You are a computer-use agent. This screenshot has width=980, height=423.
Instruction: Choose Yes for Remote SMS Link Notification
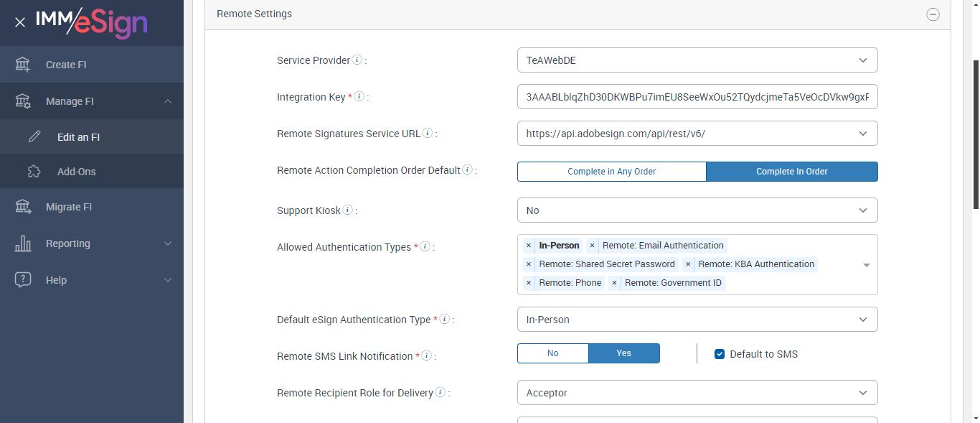click(x=623, y=353)
